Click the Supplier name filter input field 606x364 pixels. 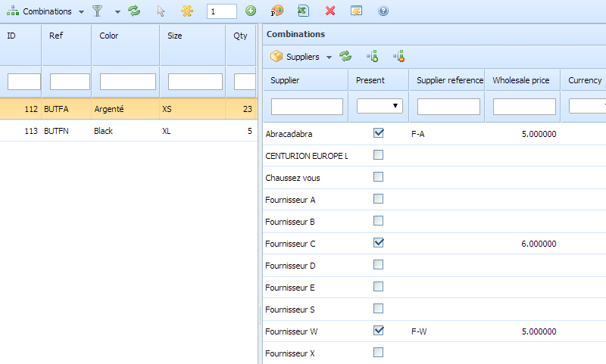coord(307,107)
